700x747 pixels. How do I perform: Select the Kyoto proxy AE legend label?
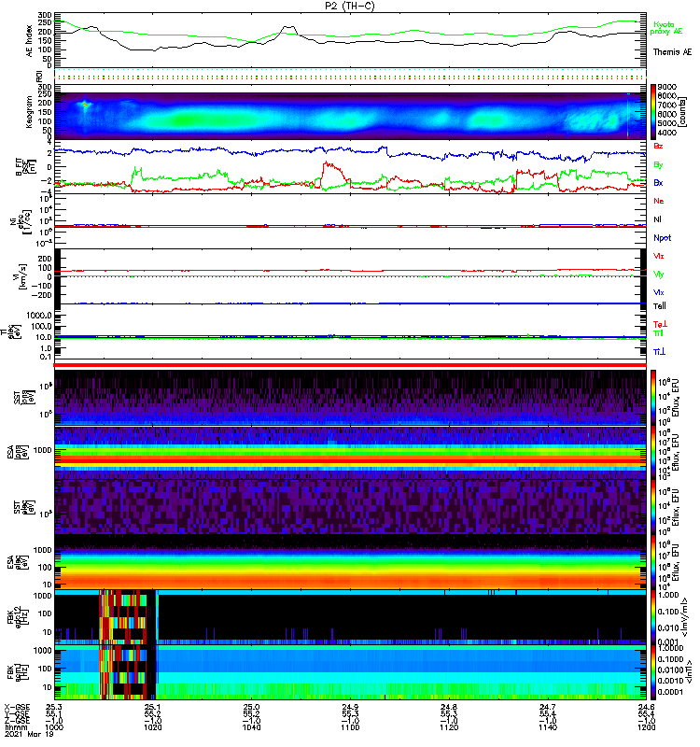(665, 28)
